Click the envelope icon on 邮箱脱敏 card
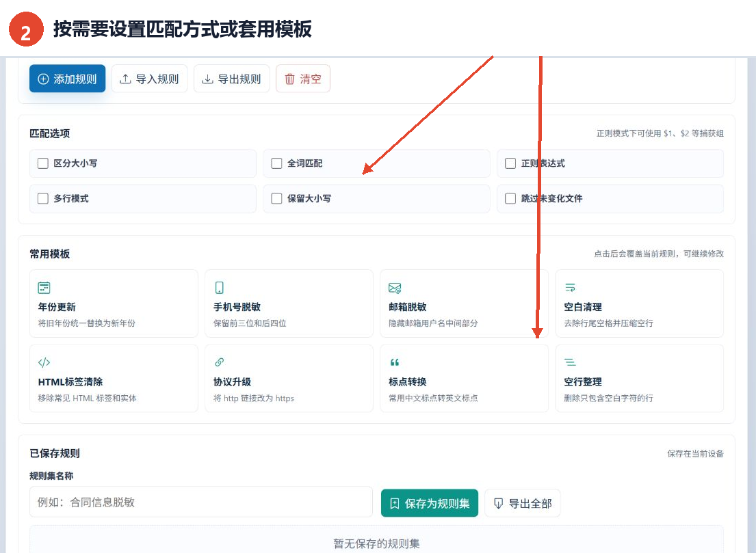 (x=395, y=288)
